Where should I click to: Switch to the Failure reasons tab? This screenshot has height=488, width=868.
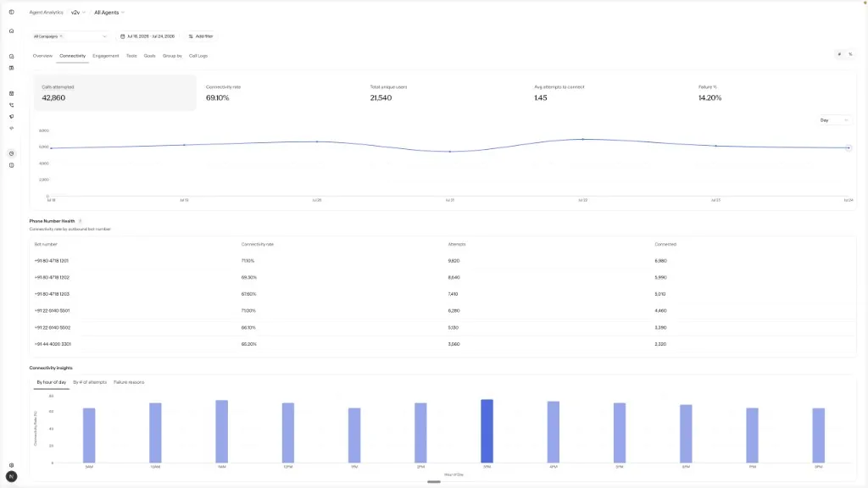[129, 382]
